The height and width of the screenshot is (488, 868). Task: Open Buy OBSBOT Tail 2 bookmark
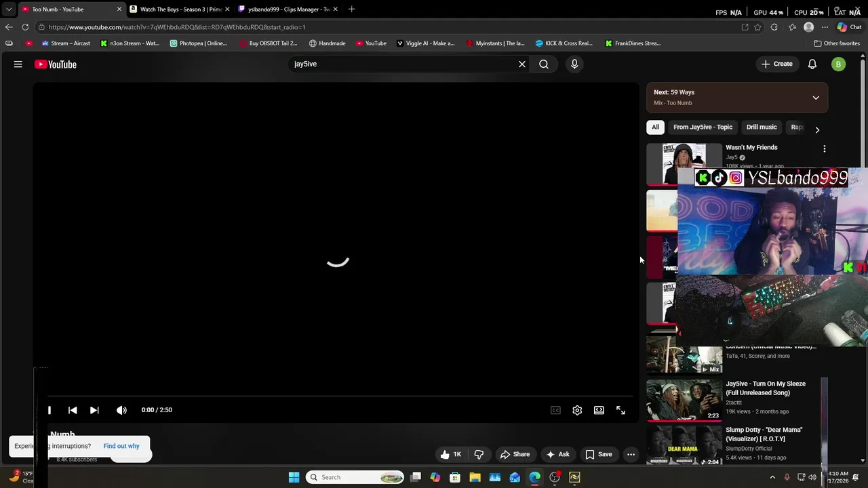click(x=269, y=43)
